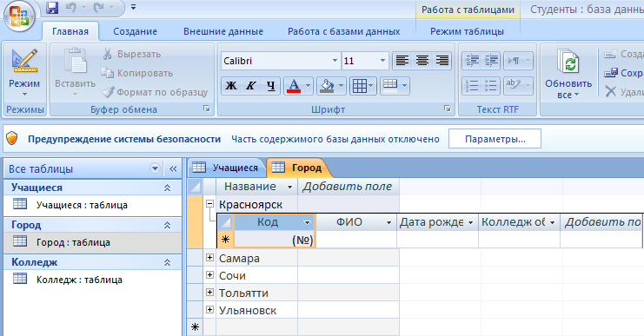Screen dimensions: 644x336
Task: Open Режим таблицы ribbon tab
Action: (467, 31)
